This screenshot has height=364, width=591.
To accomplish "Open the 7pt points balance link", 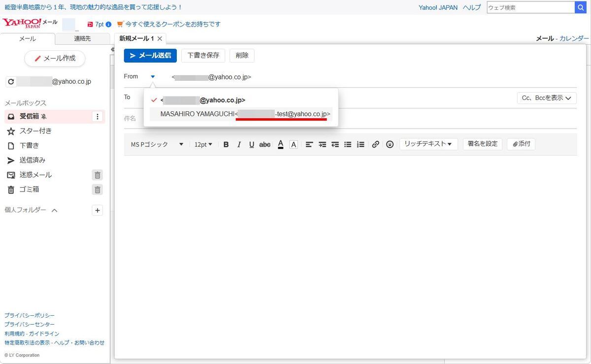I will click(99, 24).
